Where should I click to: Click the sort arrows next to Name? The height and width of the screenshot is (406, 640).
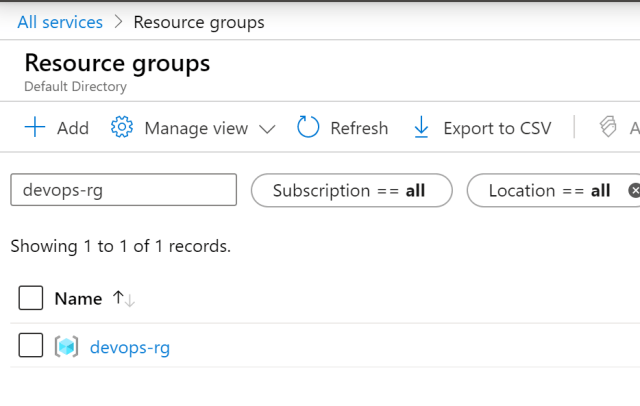point(123,298)
